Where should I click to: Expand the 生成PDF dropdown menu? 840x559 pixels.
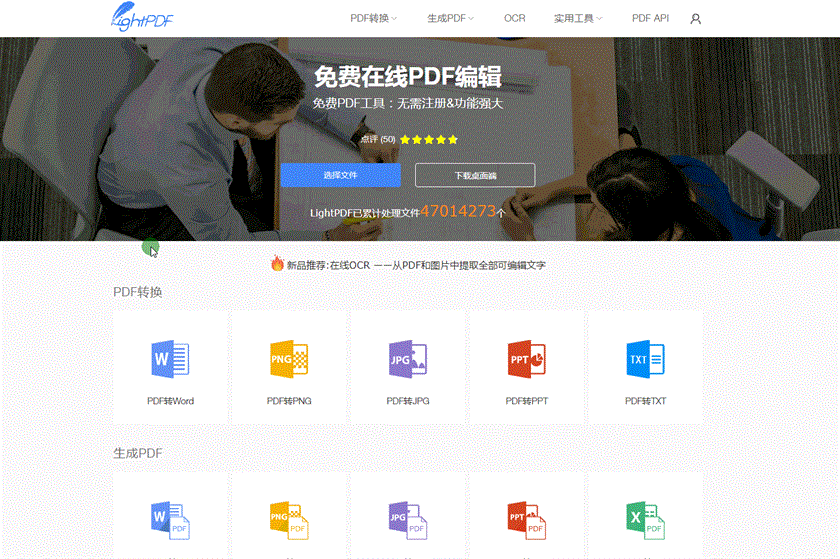[x=450, y=18]
